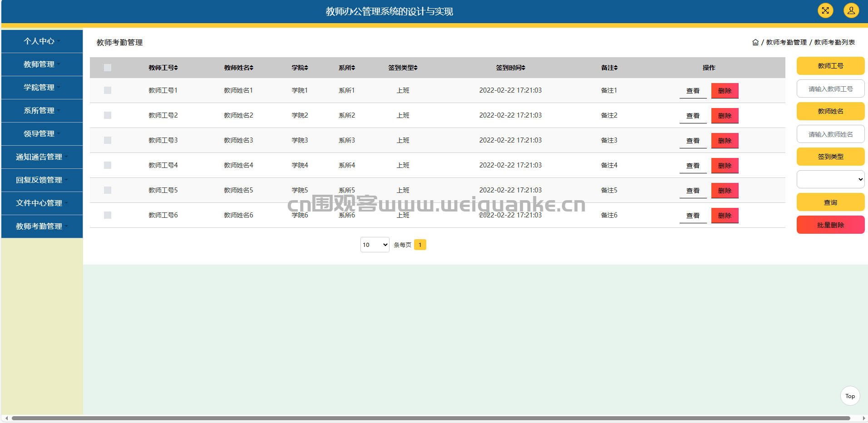View details for row 教师工号5

[x=693, y=191]
